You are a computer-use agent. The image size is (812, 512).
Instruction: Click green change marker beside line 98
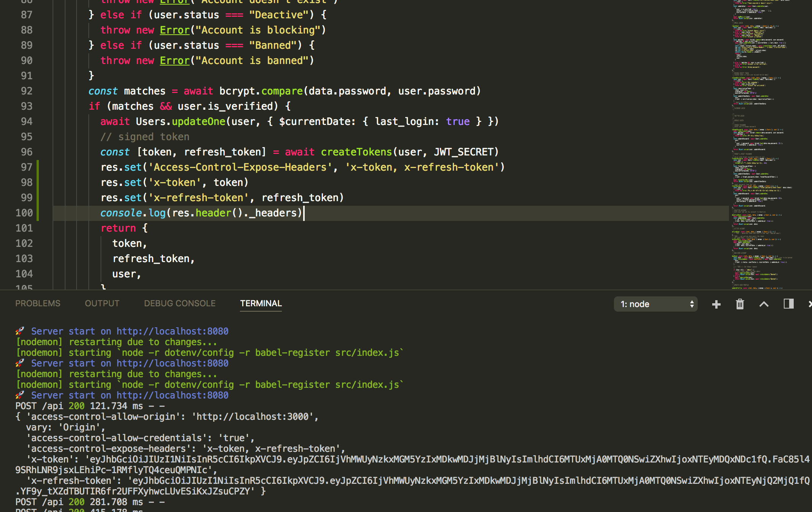tap(38, 182)
